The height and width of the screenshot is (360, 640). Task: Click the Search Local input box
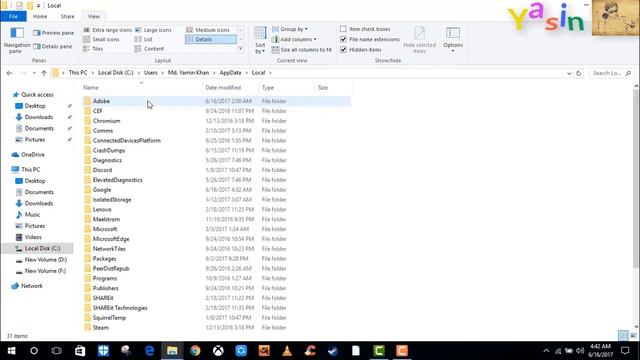611,73
